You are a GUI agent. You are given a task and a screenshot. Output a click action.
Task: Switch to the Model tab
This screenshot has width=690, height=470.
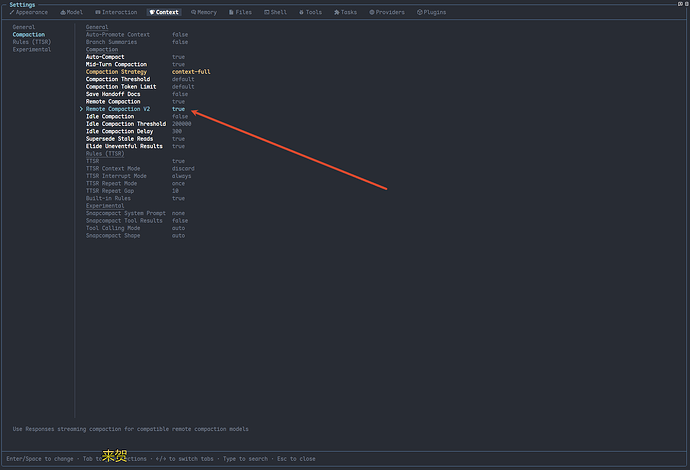pos(71,12)
